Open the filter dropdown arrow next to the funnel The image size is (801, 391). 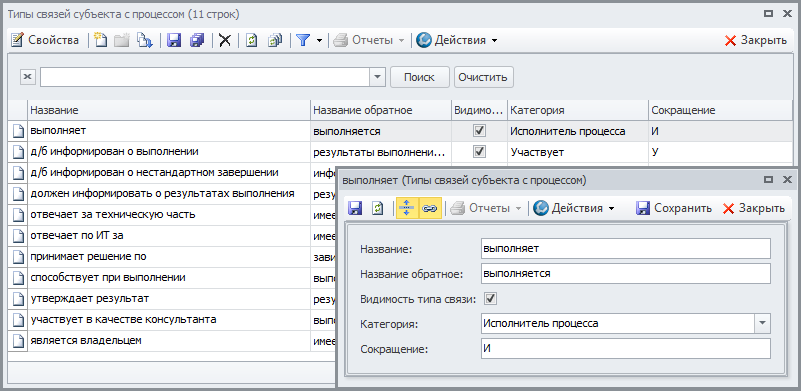(319, 40)
